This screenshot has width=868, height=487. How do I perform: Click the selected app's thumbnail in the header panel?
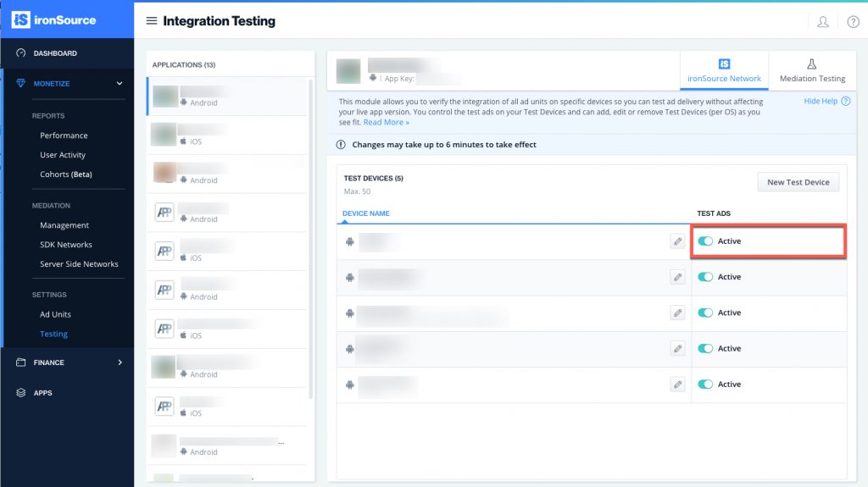pyautogui.click(x=348, y=71)
